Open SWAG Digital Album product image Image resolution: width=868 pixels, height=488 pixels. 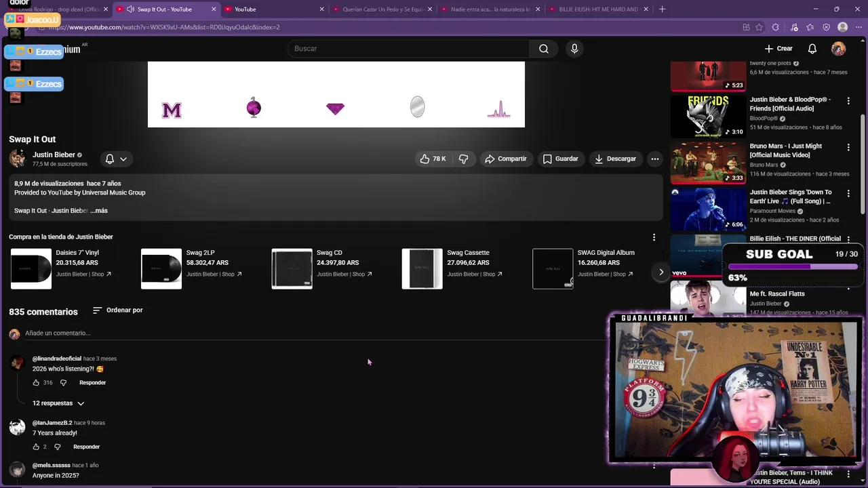[553, 268]
